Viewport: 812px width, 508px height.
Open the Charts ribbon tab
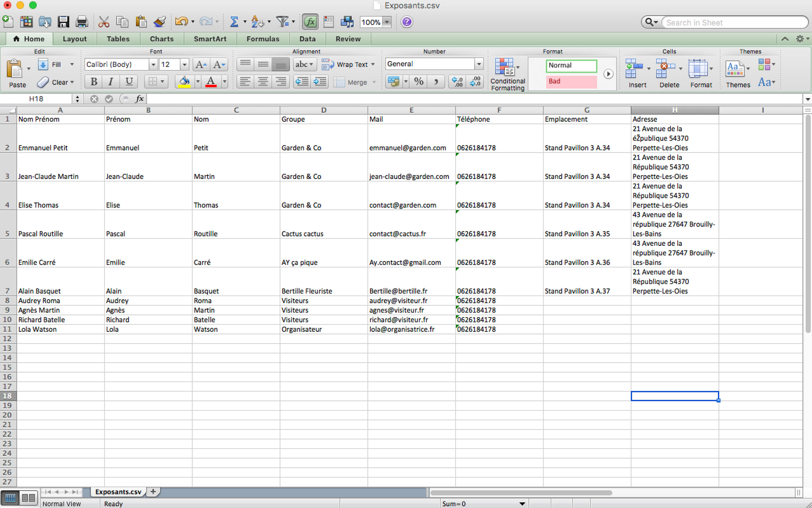(x=161, y=39)
